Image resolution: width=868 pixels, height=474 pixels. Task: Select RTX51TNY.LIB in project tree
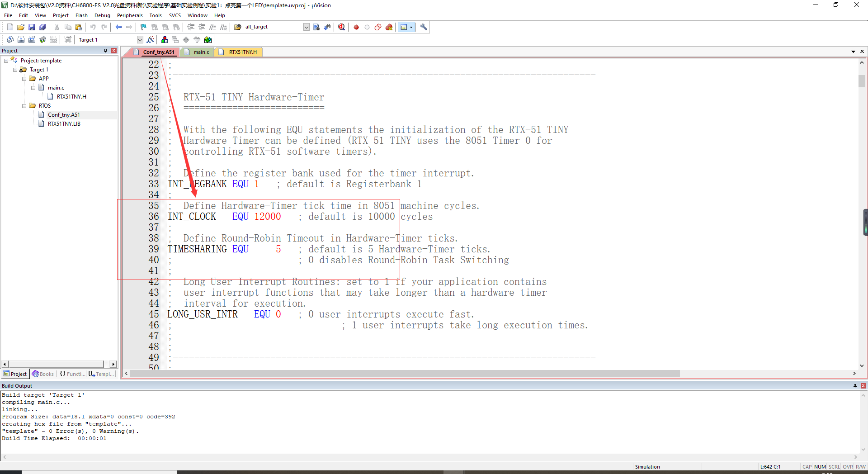point(64,124)
